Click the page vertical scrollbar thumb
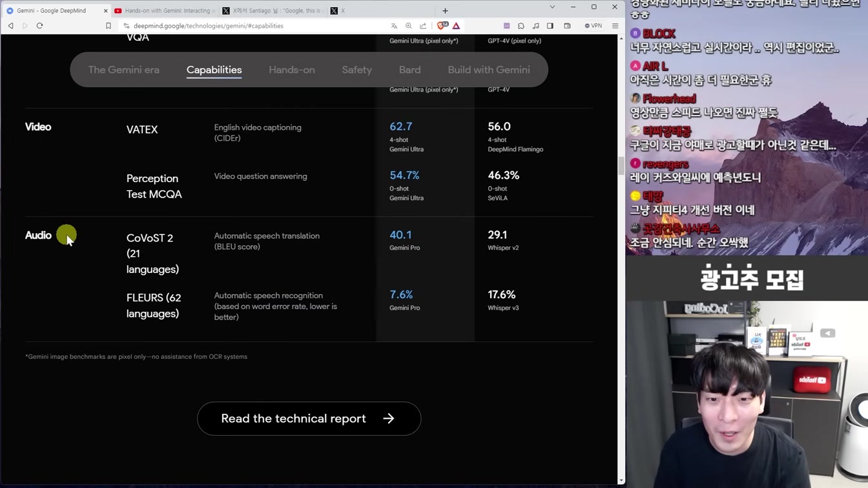 tap(621, 165)
